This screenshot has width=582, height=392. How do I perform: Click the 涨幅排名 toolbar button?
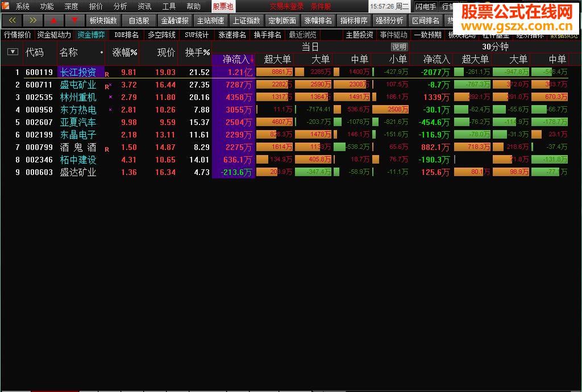318,20
